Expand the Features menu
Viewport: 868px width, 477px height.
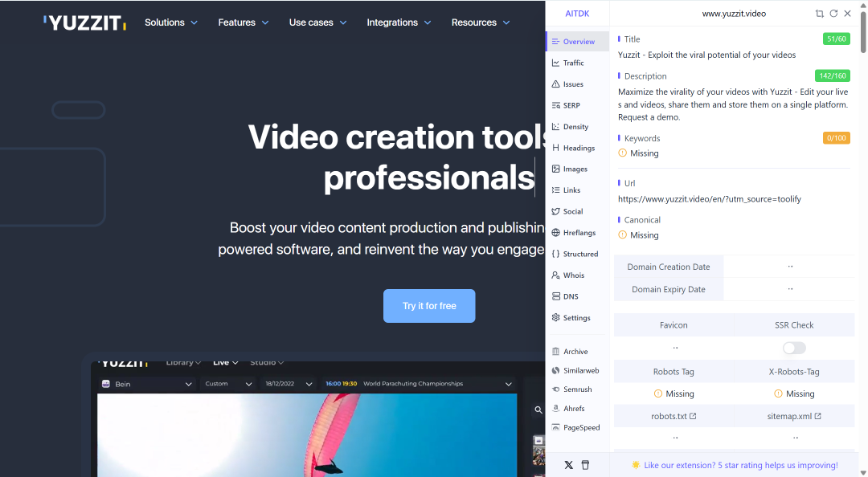[x=243, y=22]
